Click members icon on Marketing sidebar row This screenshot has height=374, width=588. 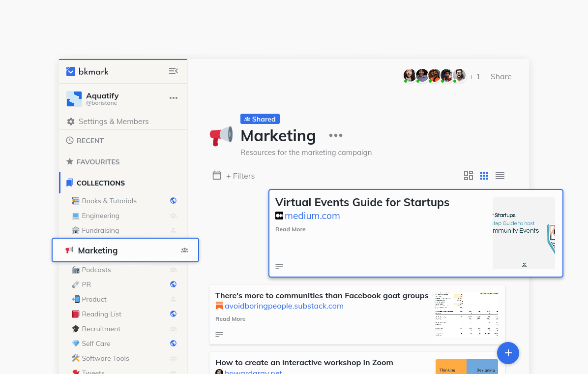click(184, 250)
